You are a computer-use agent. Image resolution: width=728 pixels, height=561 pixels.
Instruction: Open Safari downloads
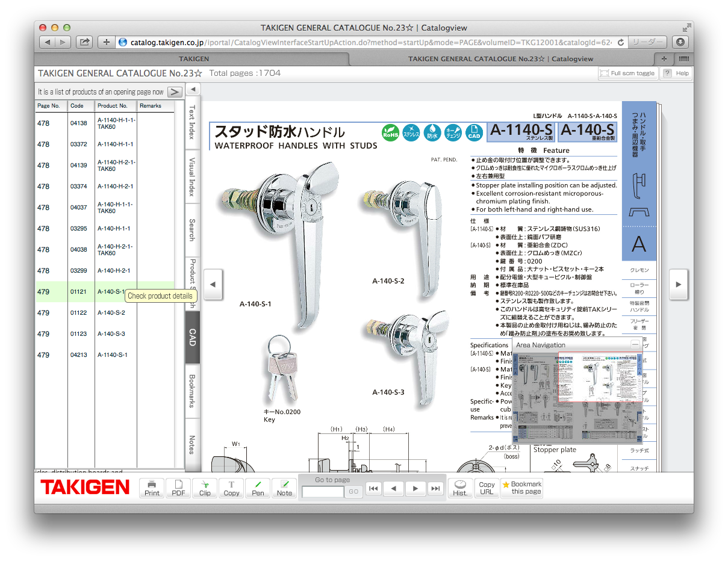[x=680, y=42]
